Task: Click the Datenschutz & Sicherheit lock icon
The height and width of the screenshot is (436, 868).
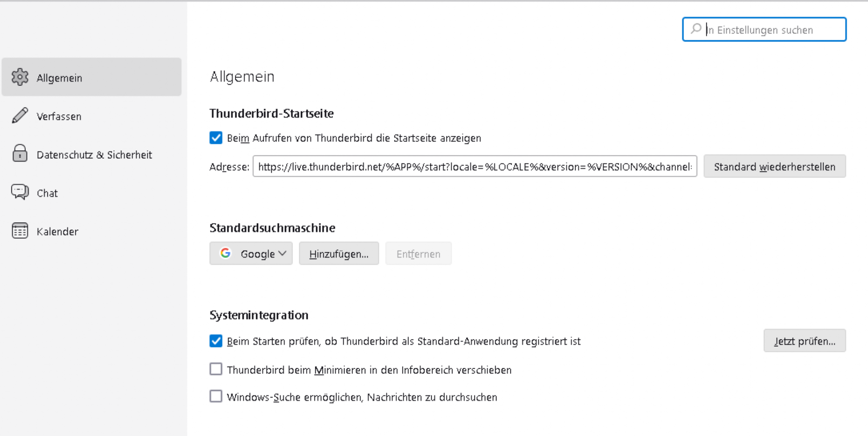Action: [x=20, y=154]
